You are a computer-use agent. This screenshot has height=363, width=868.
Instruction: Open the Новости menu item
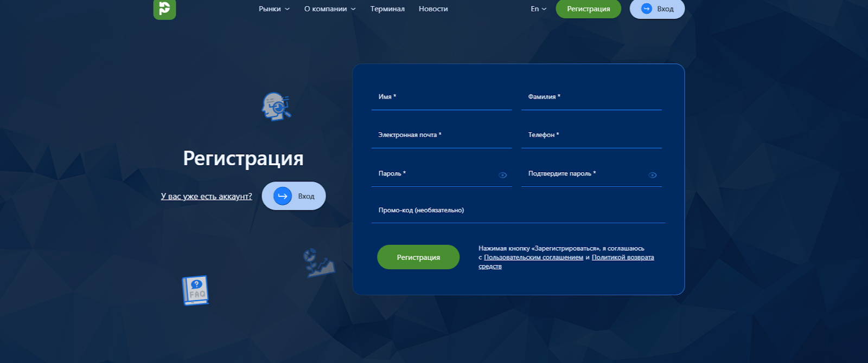pos(433,9)
